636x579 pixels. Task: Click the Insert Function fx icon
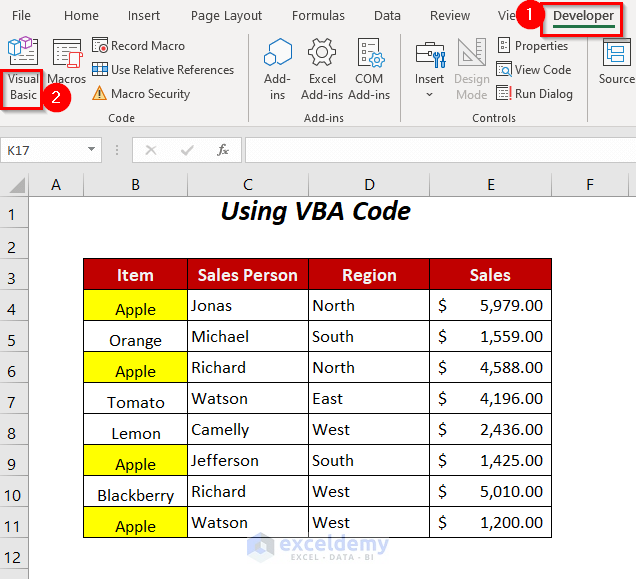[x=223, y=150]
